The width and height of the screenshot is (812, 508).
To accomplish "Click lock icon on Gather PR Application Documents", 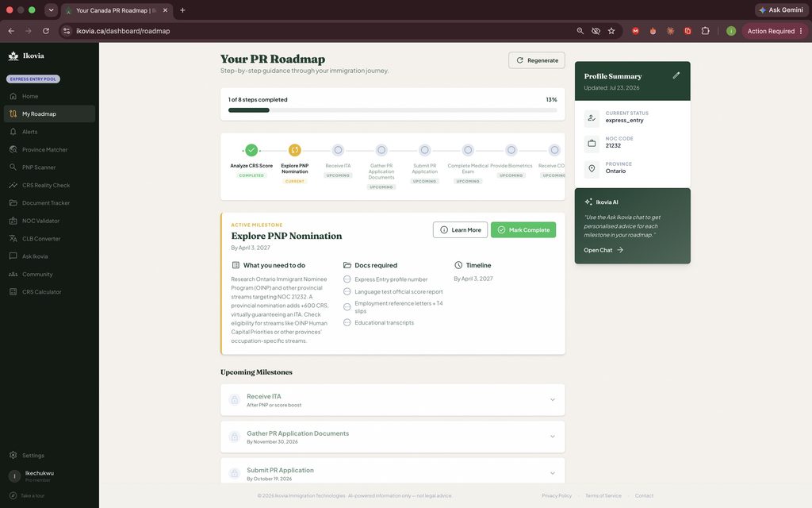I will tap(235, 437).
